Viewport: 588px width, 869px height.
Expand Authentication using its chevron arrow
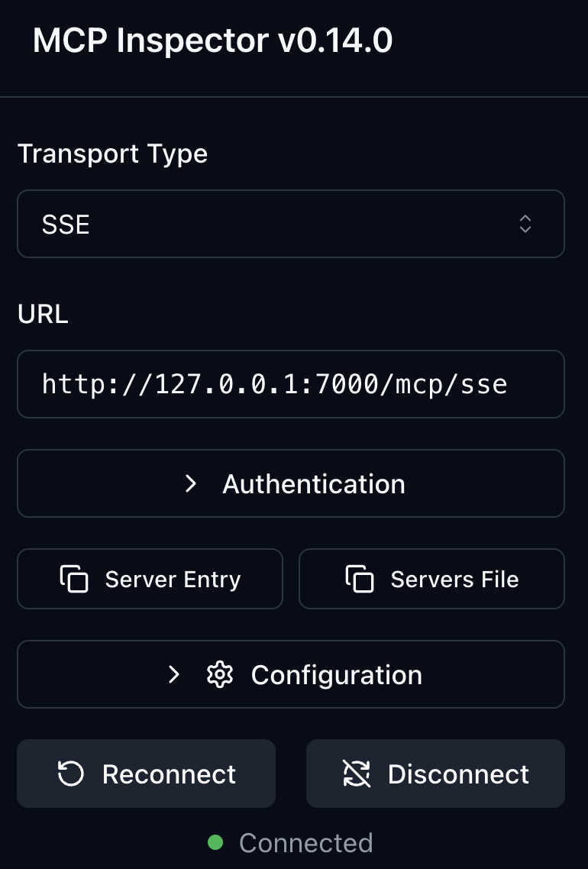[x=191, y=484]
